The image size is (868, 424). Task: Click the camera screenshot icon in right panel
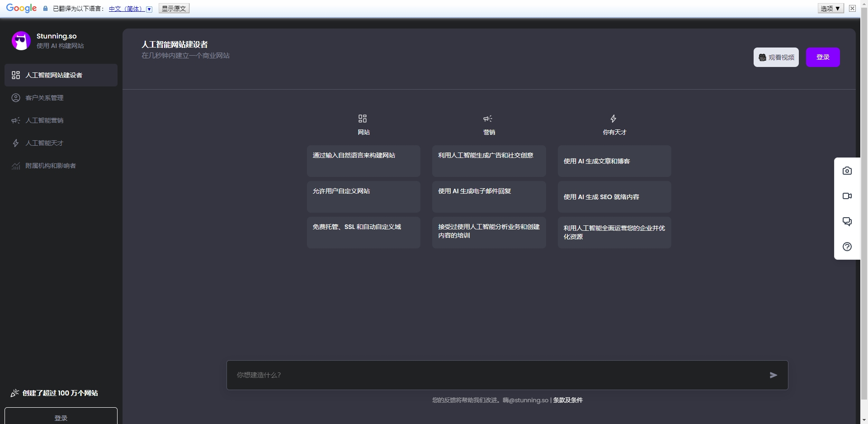pos(847,171)
